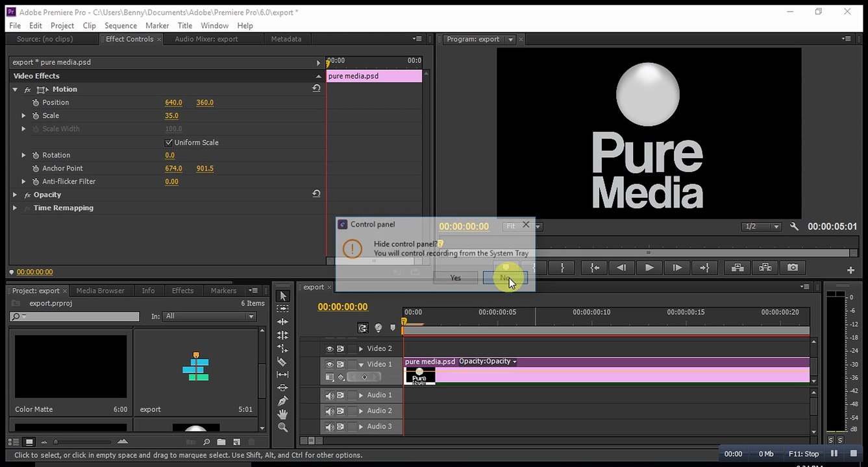Click the Export Frame camera icon
The height and width of the screenshot is (467, 868).
point(793,267)
